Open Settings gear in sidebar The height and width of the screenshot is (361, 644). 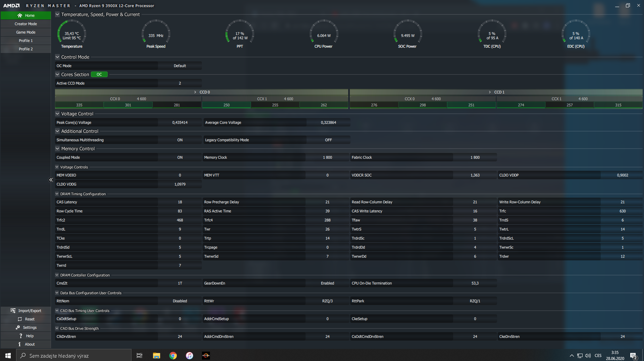pos(18,327)
